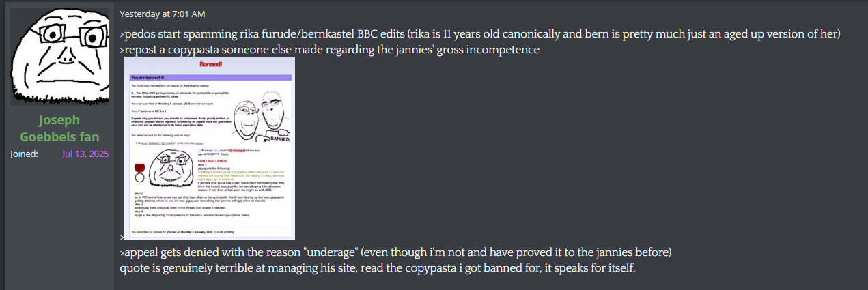
Task: Open the poster's username profile link
Action: click(59, 128)
